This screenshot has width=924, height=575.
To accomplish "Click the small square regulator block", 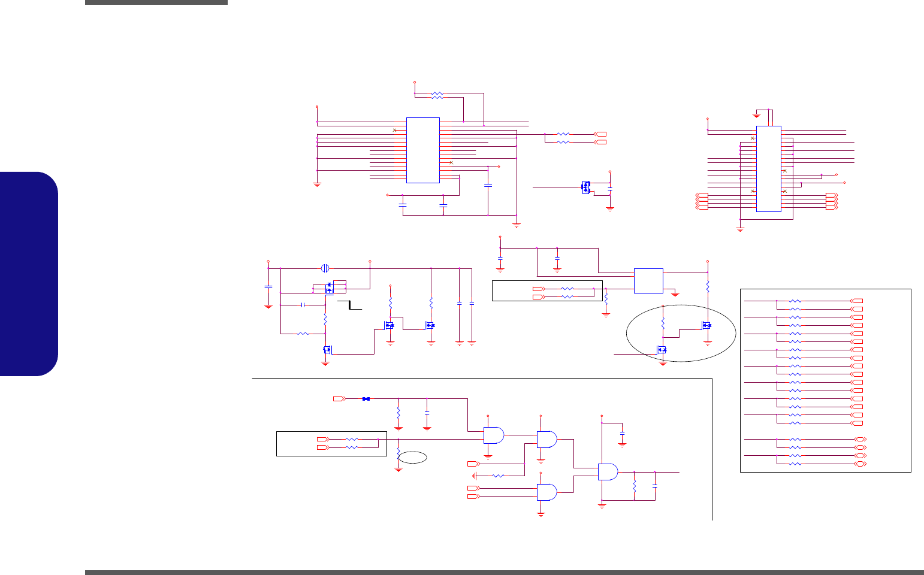I will click(648, 281).
